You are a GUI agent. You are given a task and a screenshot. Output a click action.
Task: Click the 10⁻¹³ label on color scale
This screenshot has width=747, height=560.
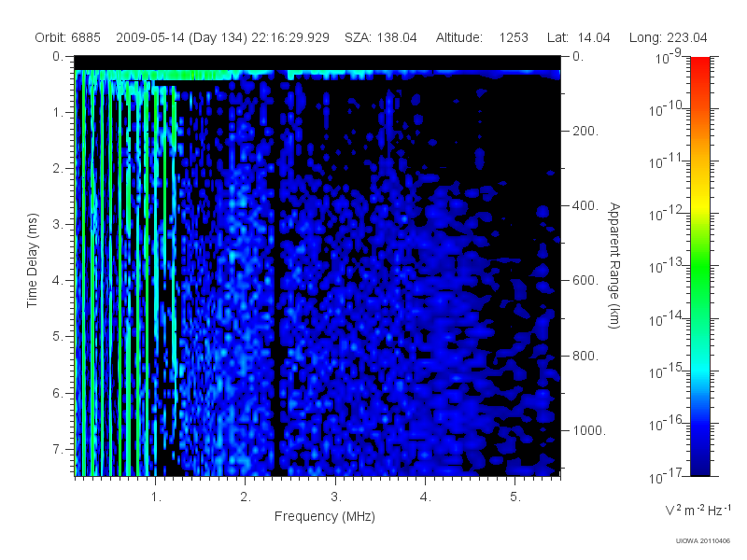[x=667, y=266]
